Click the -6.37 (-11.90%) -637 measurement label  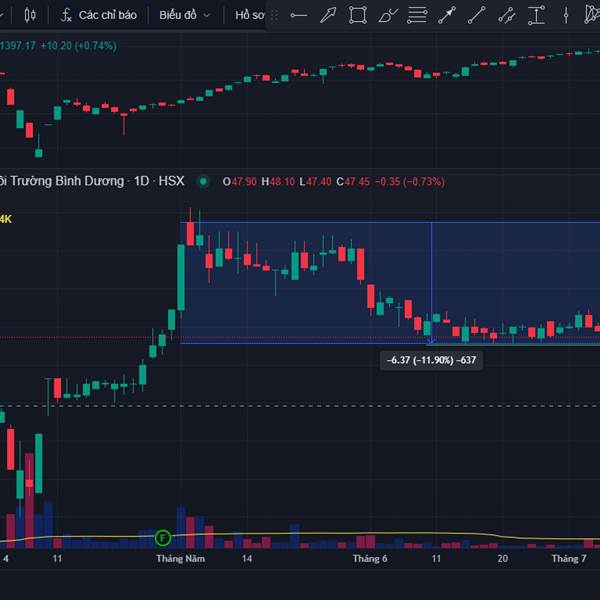[x=431, y=360]
